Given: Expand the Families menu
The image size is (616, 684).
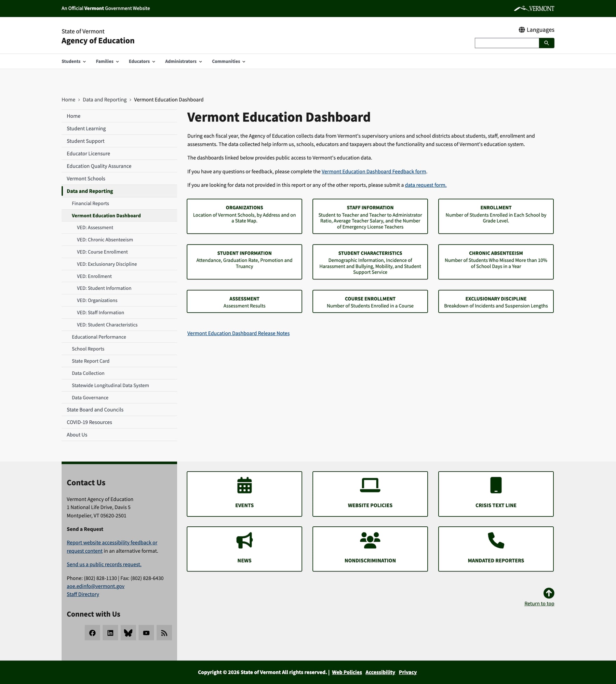Looking at the screenshot, I should (107, 61).
